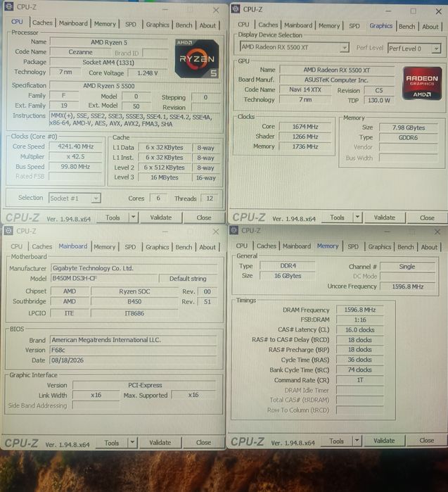Click the Core Voltage value 1.248 V
The width and height of the screenshot is (448, 492).
coord(148,72)
